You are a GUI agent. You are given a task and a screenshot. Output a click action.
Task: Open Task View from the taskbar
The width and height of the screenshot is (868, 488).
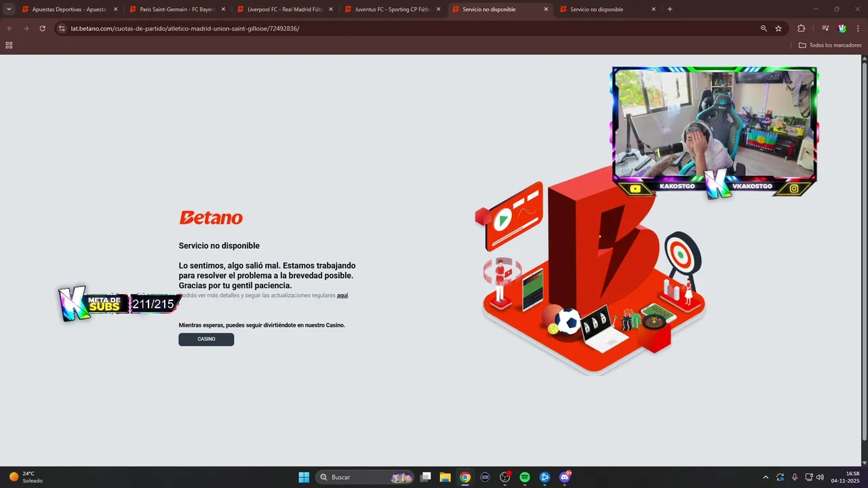tap(425, 477)
